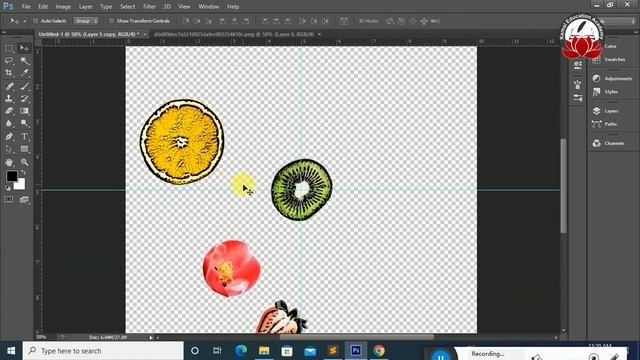This screenshot has height=360, width=640.
Task: Click the background color swatch
Action: [x=20, y=185]
